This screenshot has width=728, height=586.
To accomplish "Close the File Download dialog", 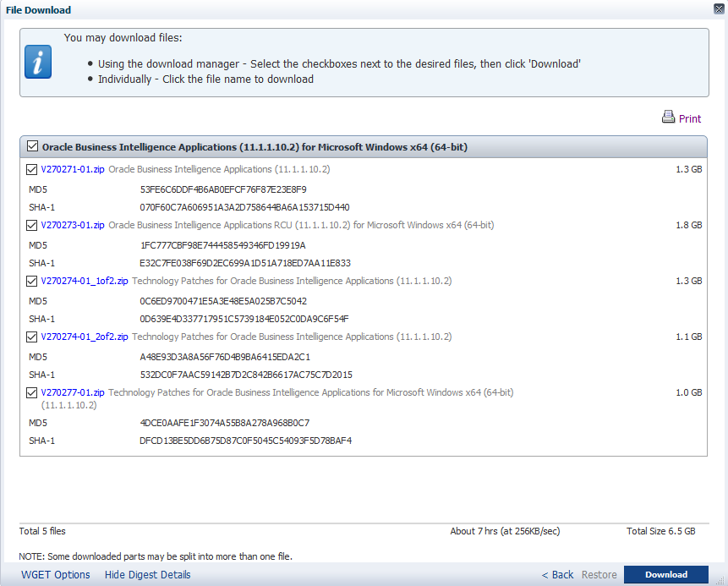I will coord(719,8).
